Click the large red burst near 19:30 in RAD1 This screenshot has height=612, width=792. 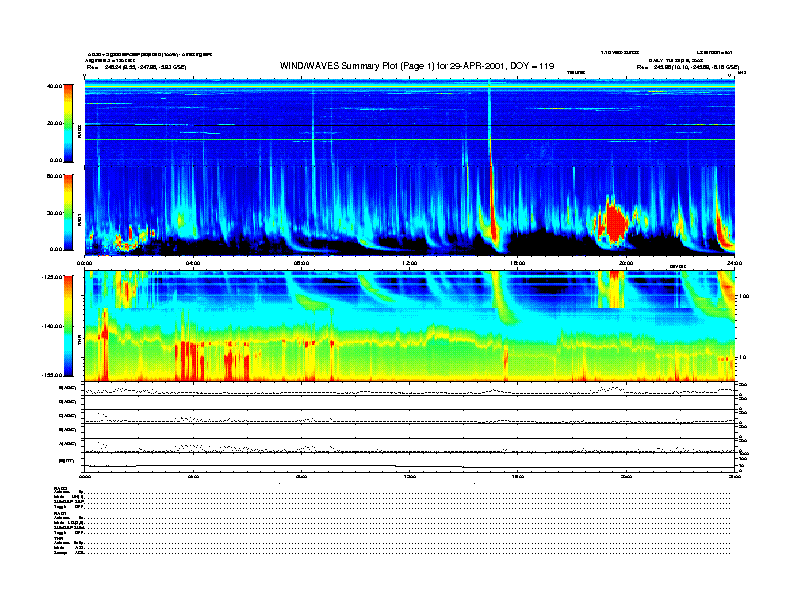tap(615, 222)
